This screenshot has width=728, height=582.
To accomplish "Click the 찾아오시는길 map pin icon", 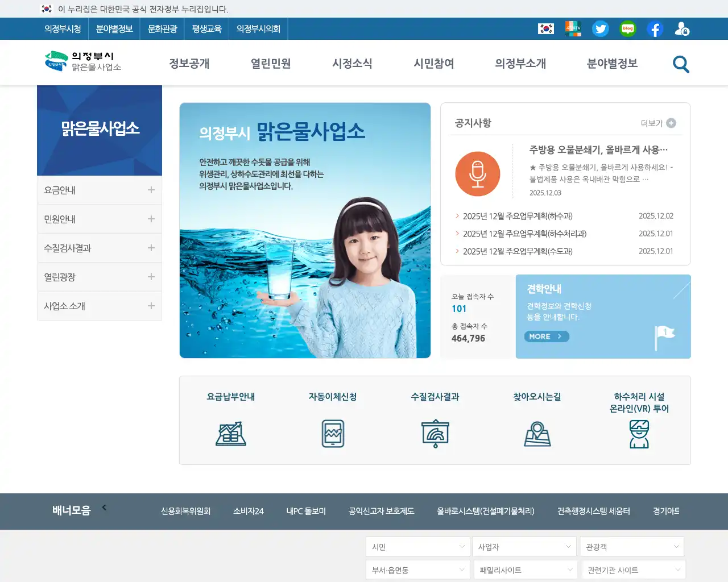I will [x=537, y=433].
